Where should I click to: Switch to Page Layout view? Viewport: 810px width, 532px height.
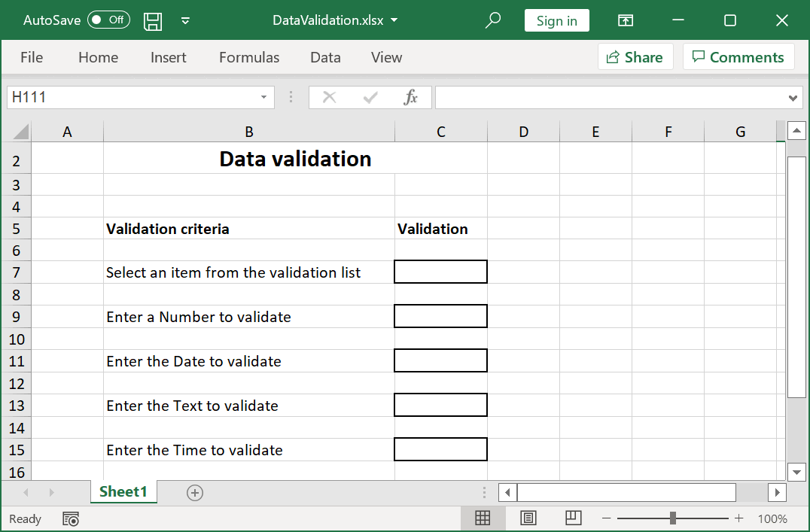(x=528, y=518)
